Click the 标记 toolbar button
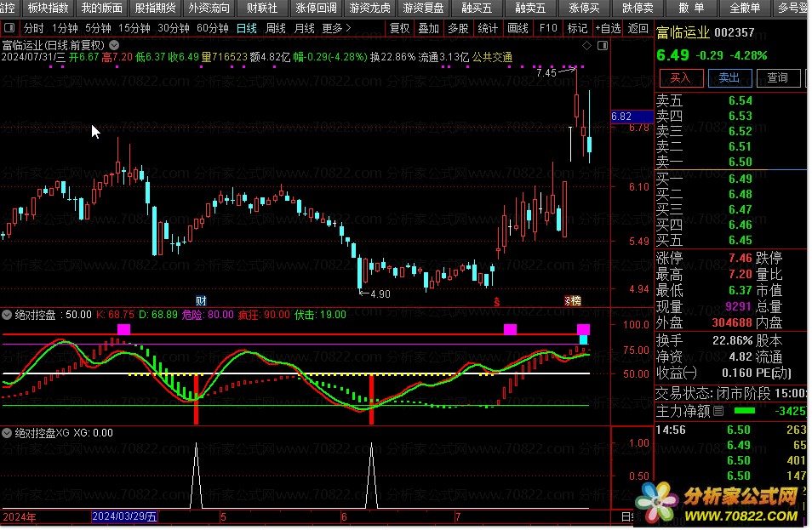The image size is (812, 530). click(x=577, y=28)
